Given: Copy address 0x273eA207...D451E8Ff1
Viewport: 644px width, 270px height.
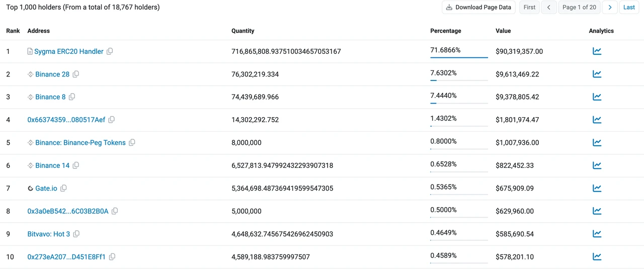Looking at the screenshot, I should pyautogui.click(x=112, y=257).
